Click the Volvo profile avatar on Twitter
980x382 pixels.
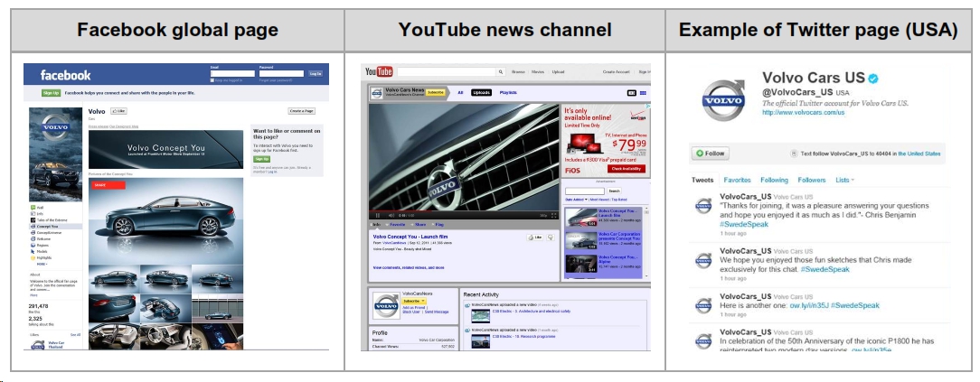pos(723,100)
